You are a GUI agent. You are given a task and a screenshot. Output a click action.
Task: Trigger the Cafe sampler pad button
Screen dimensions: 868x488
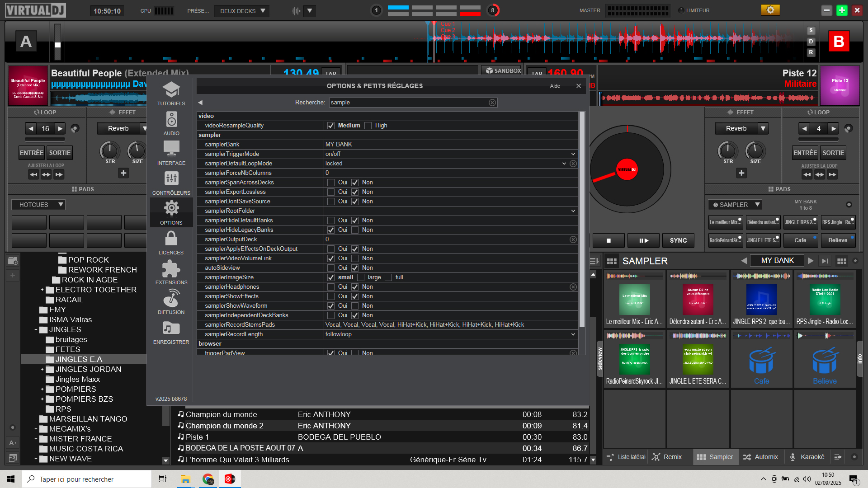800,240
